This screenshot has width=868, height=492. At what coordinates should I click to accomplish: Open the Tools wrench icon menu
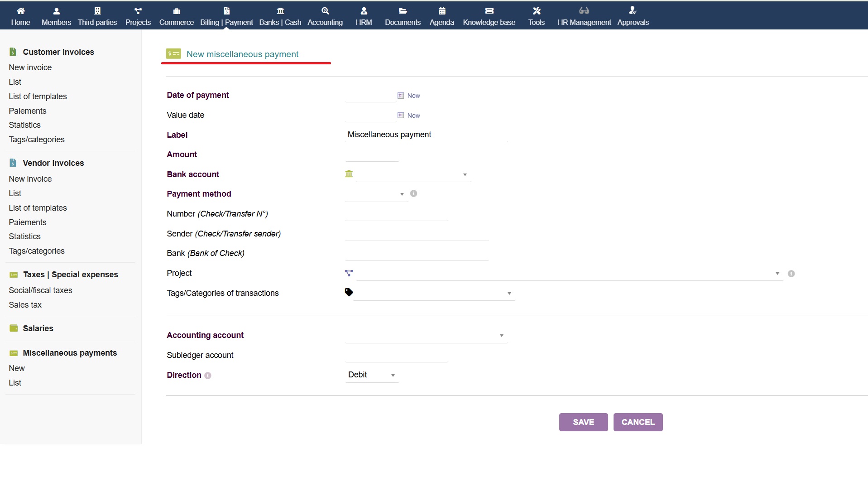point(536,11)
